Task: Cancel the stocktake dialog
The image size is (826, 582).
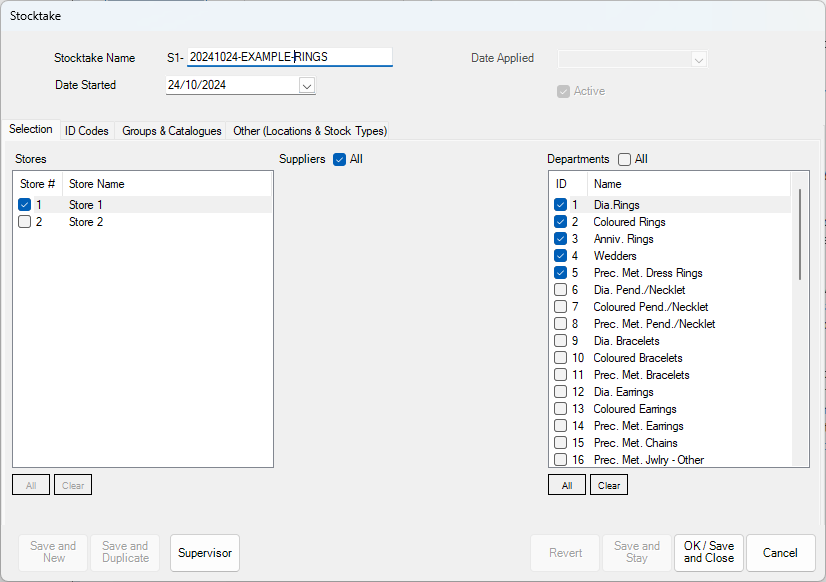Action: [780, 552]
